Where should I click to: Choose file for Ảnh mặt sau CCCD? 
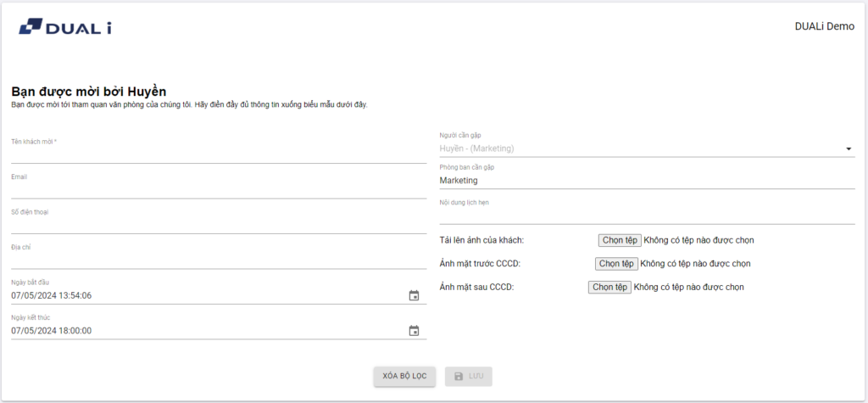609,287
